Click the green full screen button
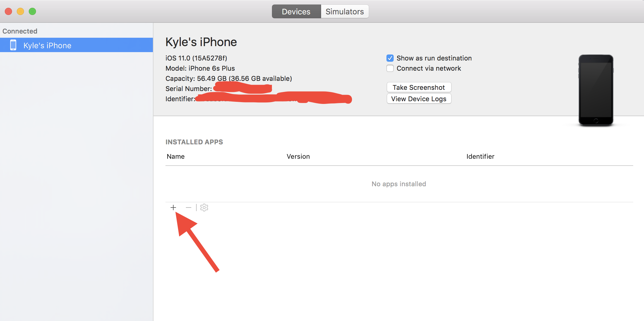This screenshot has width=644, height=321. pos(32,11)
